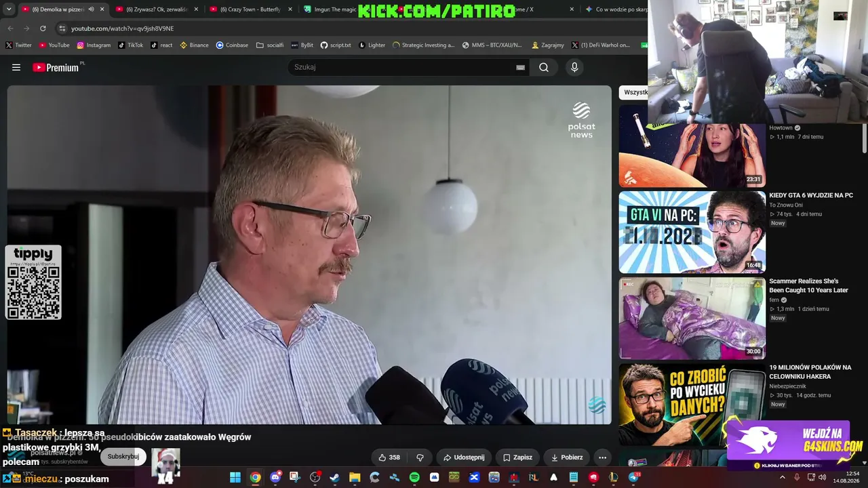Open 'Scammer Realizes She's Been Caught' title
Viewport: 868px width, 488px height.
[x=809, y=285]
